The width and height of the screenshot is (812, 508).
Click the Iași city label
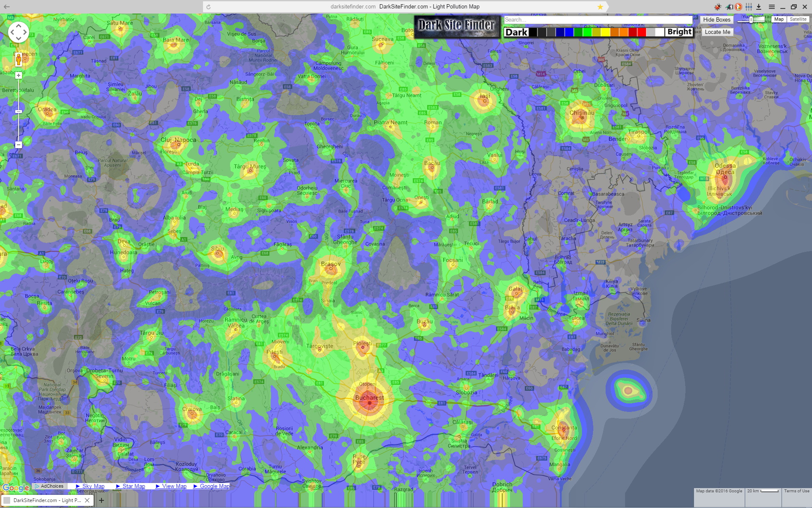point(485,96)
